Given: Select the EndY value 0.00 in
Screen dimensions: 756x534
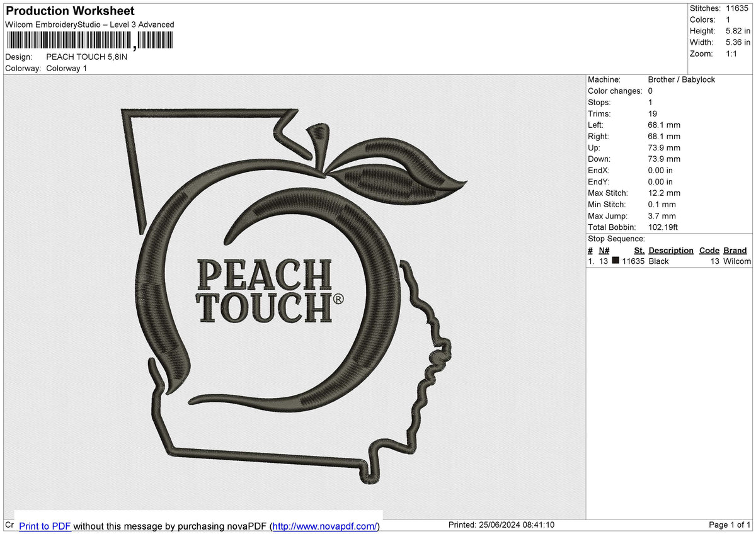Looking at the screenshot, I should (660, 181).
